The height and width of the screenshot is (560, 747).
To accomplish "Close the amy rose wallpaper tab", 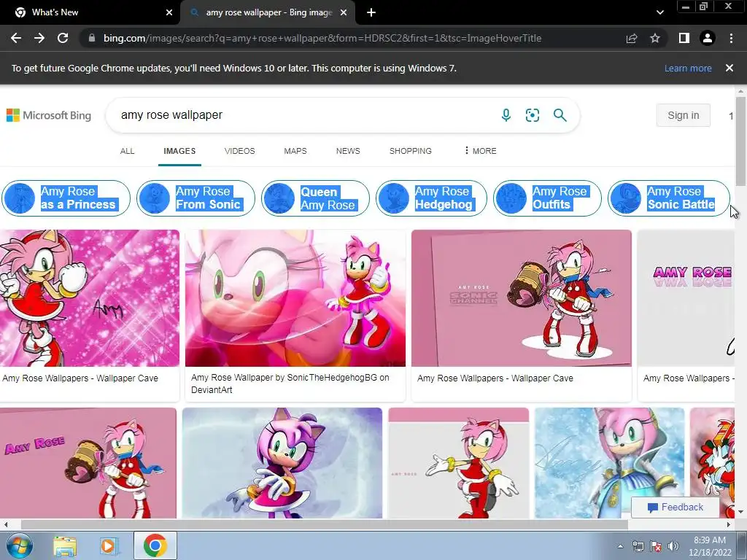I will (x=344, y=12).
